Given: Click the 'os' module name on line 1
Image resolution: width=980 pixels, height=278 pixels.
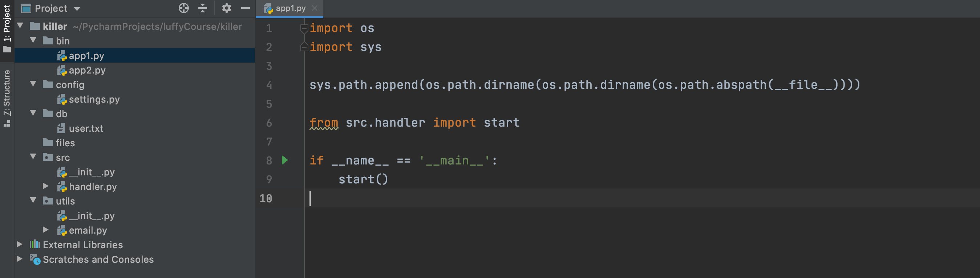Looking at the screenshot, I should point(367,28).
